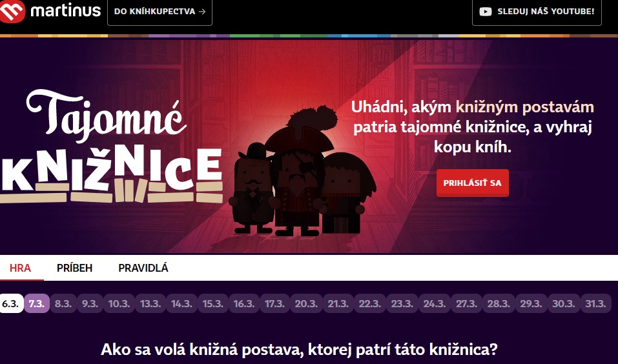Choose the 8.3. date pill
This screenshot has height=364, width=618.
63,303
